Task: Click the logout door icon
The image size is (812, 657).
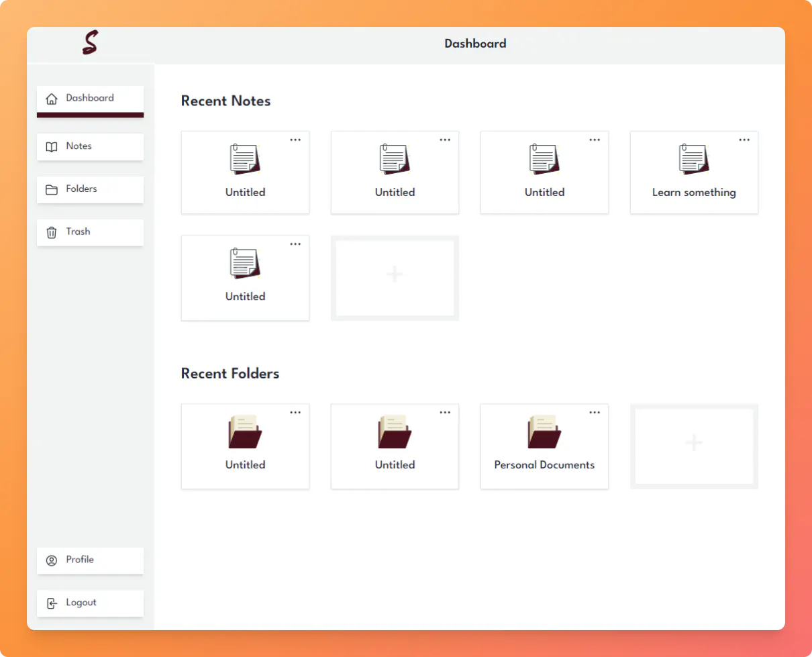Action: (52, 603)
